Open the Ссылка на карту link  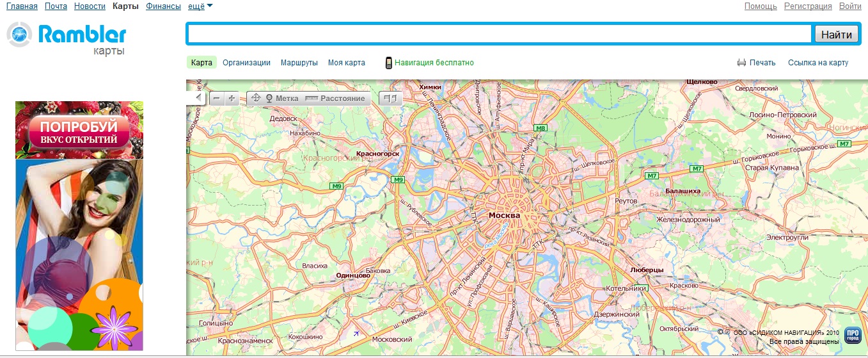[817, 63]
